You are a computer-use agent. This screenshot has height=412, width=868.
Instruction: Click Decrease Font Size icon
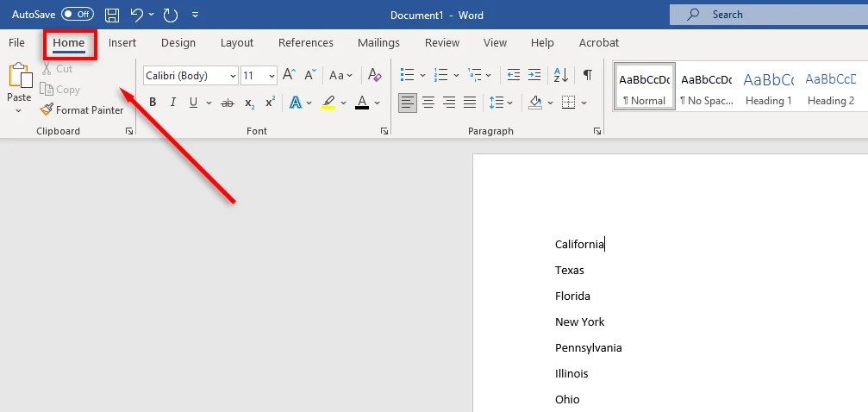(x=310, y=75)
